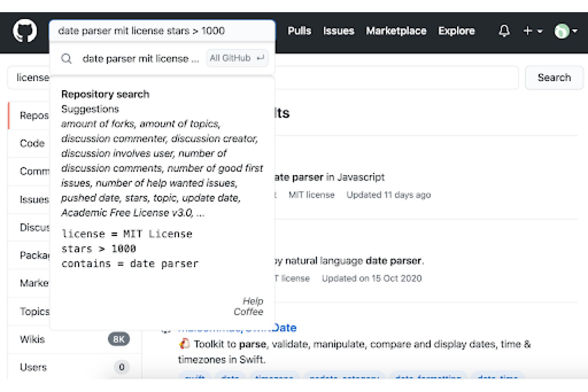Open the plus create-new menu
The height and width of the screenshot is (392, 588).
click(532, 31)
